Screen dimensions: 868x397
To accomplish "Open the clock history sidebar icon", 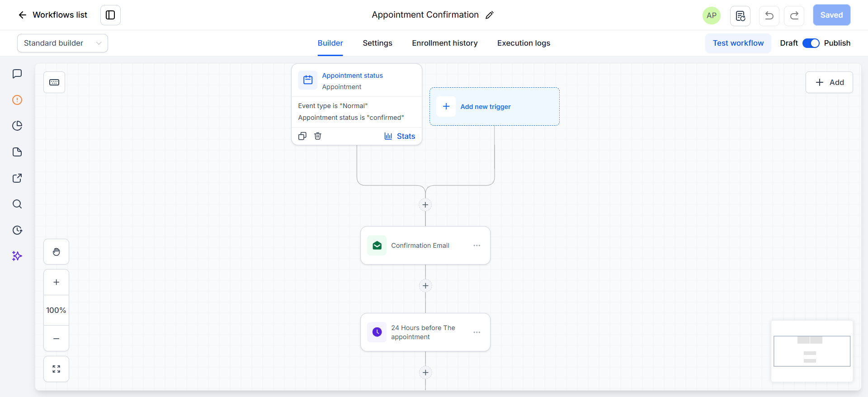I will [x=17, y=230].
